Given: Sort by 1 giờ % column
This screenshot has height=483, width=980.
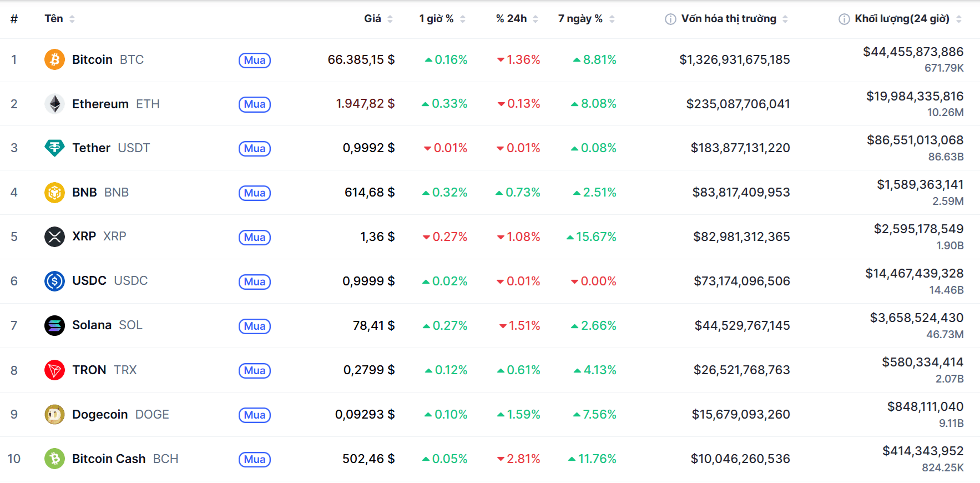Looking at the screenshot, I should click(442, 19).
